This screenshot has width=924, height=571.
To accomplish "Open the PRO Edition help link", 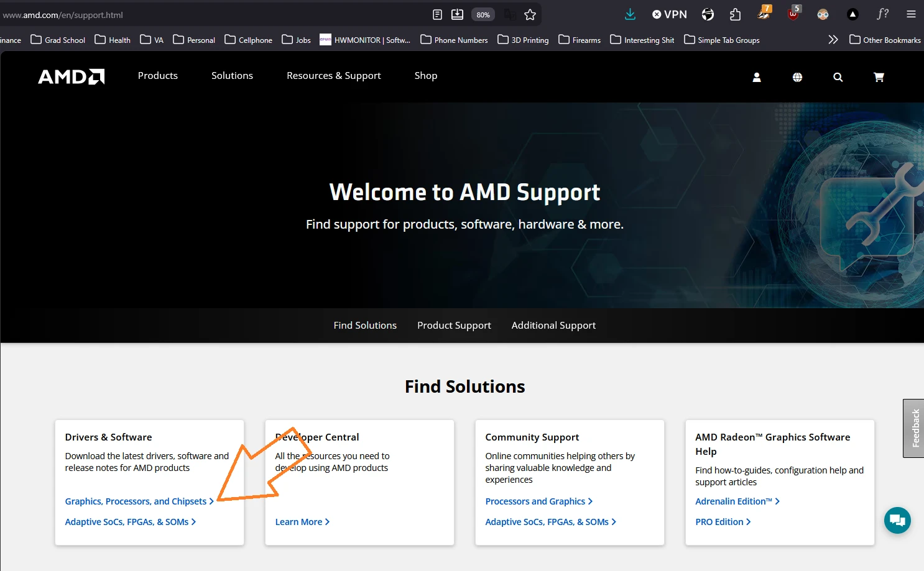I will pyautogui.click(x=723, y=522).
